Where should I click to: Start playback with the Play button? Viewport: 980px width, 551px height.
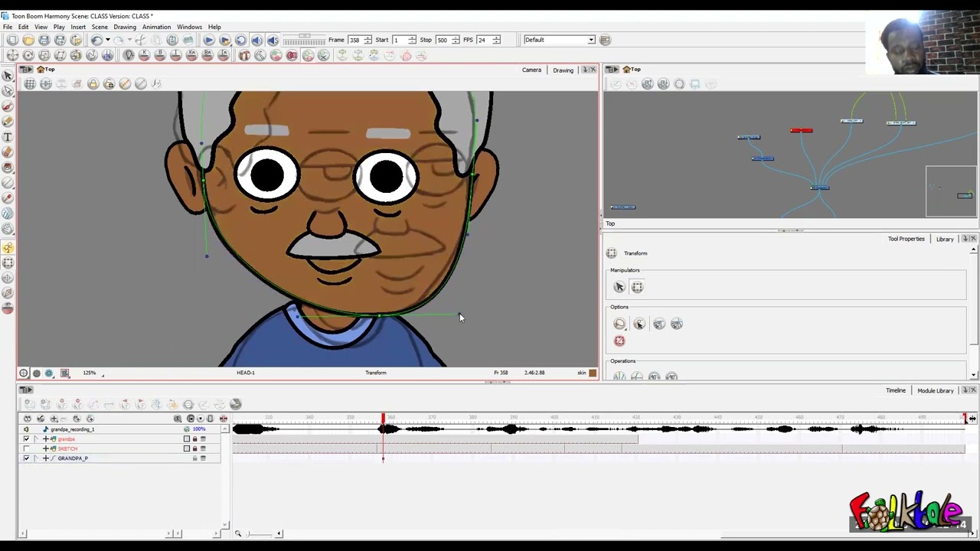click(208, 40)
